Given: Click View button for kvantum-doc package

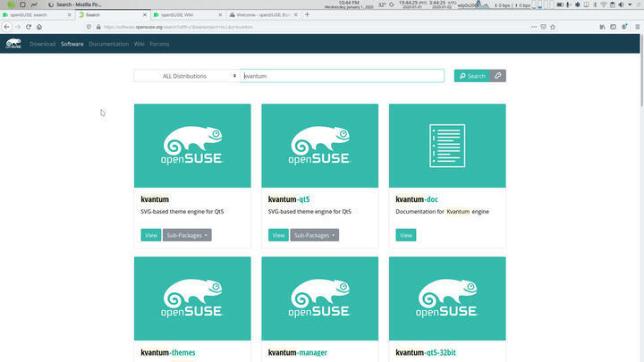Looking at the screenshot, I should click(406, 235).
